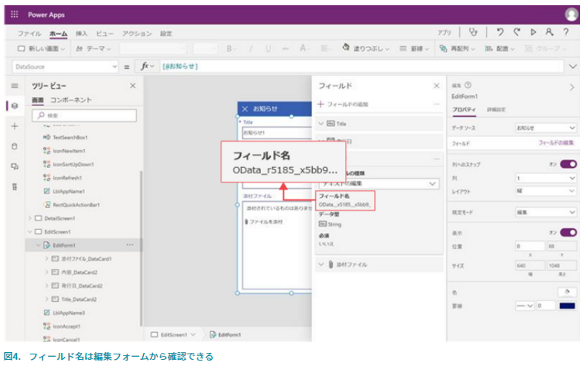Switch to the コンポーネント tab
Screen dimensions: 588x367
tap(71, 100)
